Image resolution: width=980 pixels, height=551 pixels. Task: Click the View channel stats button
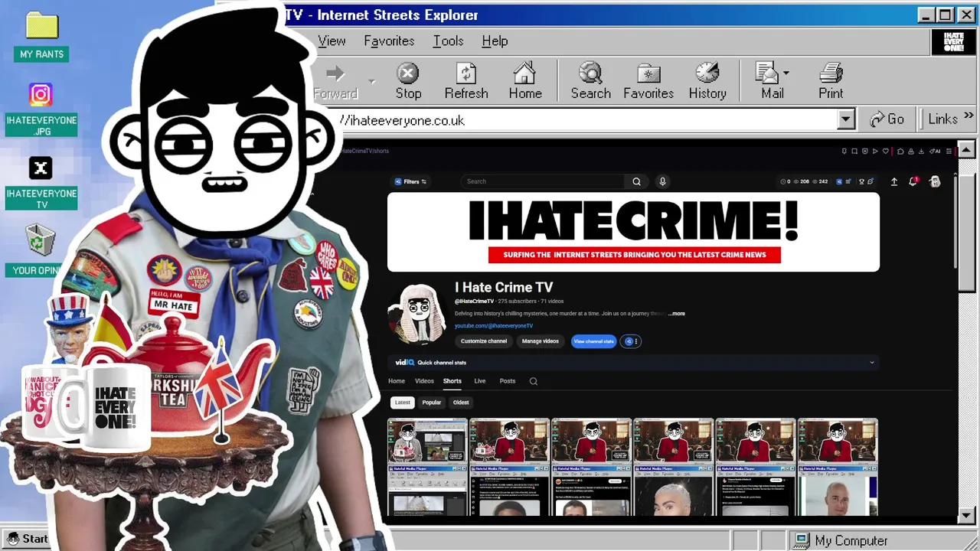(x=594, y=341)
